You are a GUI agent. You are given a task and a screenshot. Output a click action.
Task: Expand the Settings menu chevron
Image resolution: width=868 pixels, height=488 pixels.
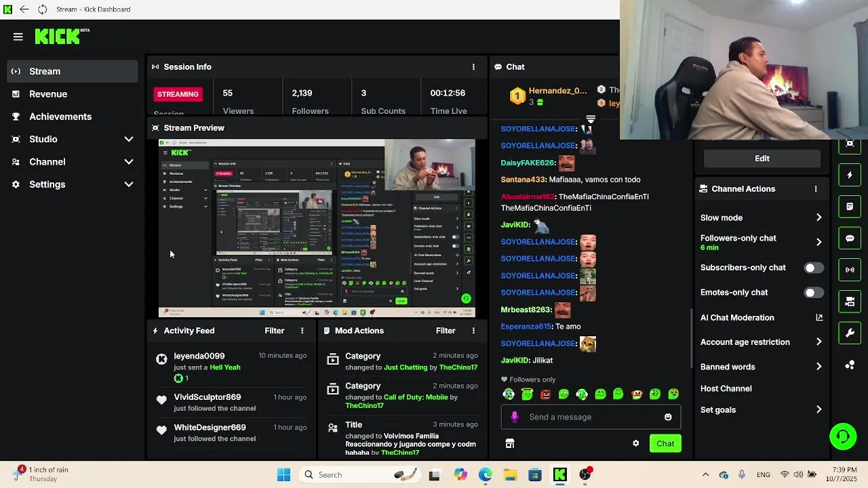click(129, 184)
